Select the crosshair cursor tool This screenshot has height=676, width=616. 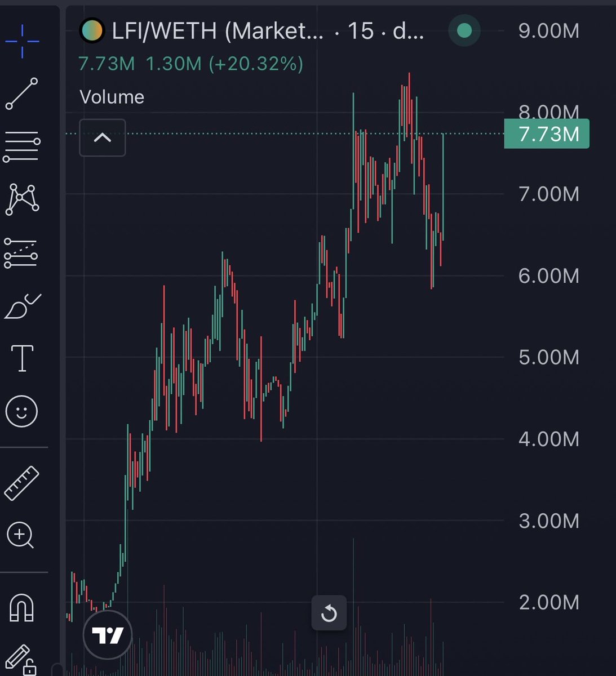point(22,41)
